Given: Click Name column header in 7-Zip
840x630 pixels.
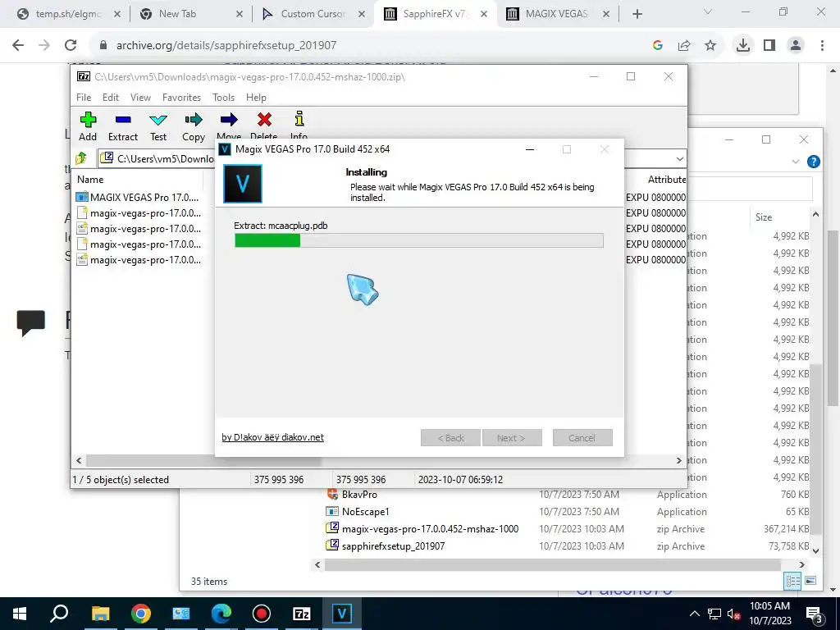Looking at the screenshot, I should (x=90, y=180).
